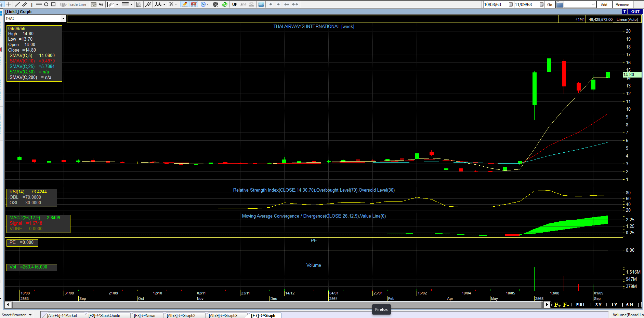The width and height of the screenshot is (644, 318).
Task: Toggle the magnet snap mode
Action: [x=194, y=4]
